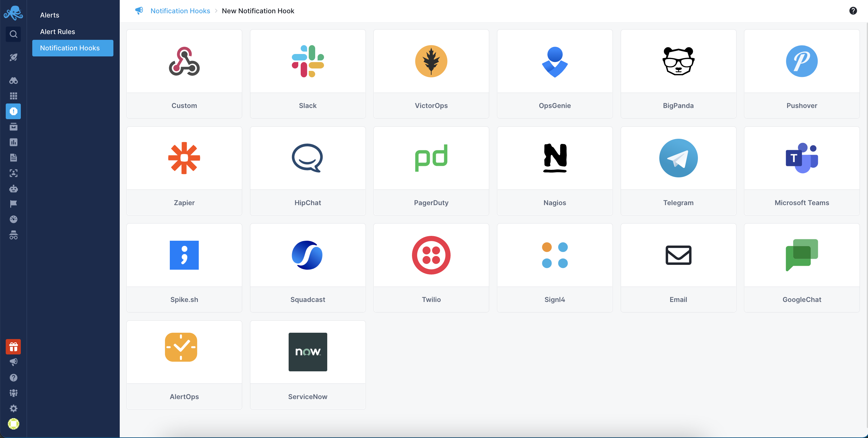Click the OpsGenie notification hook icon
The image size is (868, 438).
[555, 61]
